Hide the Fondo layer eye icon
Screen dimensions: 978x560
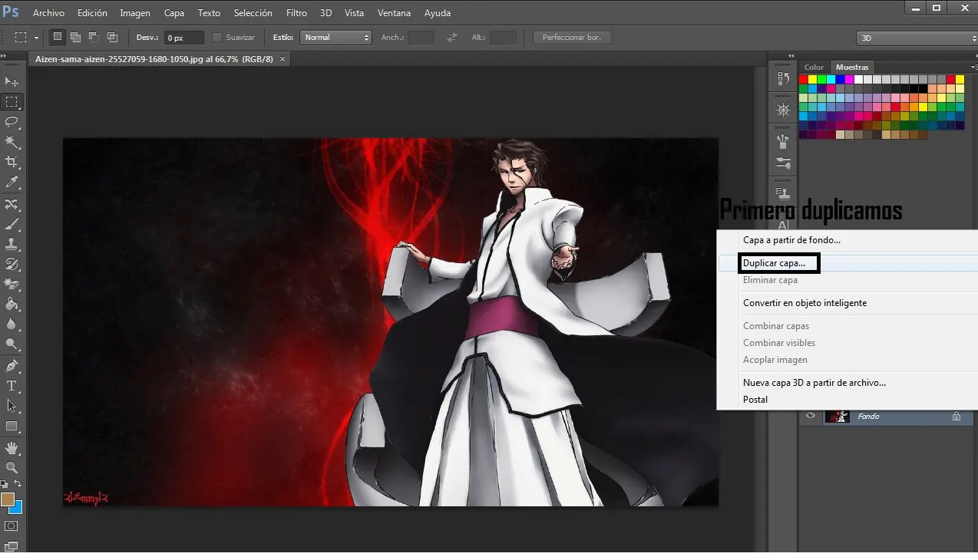810,416
